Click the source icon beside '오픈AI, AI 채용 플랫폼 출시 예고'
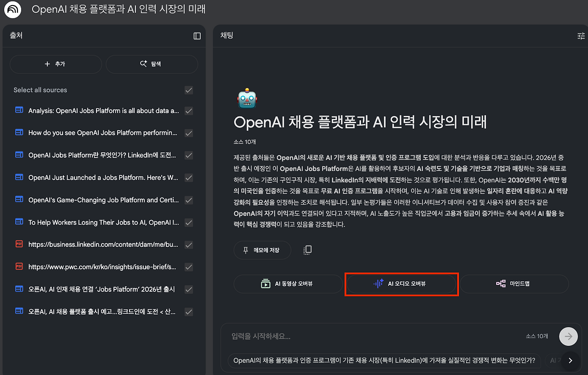This screenshot has width=588, height=375. [19, 312]
